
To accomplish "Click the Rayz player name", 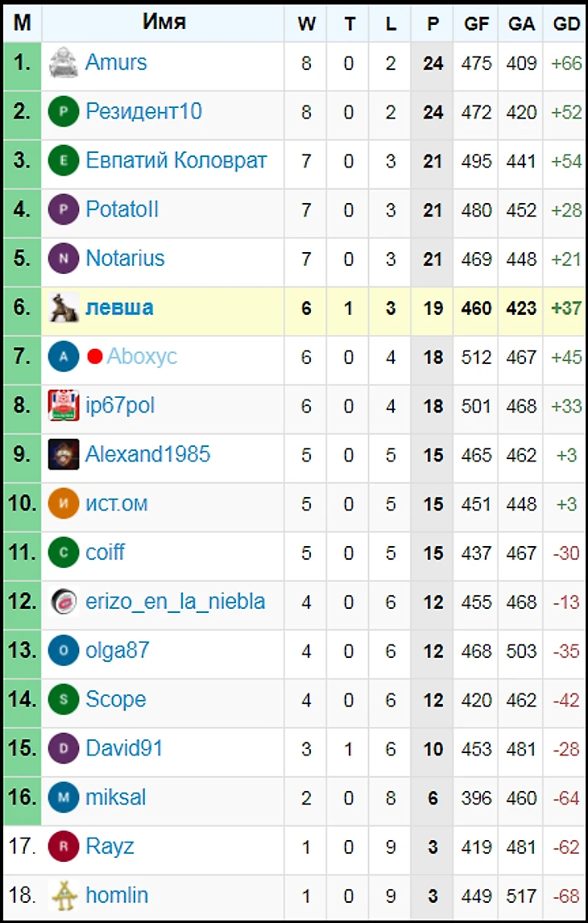I will (110, 846).
